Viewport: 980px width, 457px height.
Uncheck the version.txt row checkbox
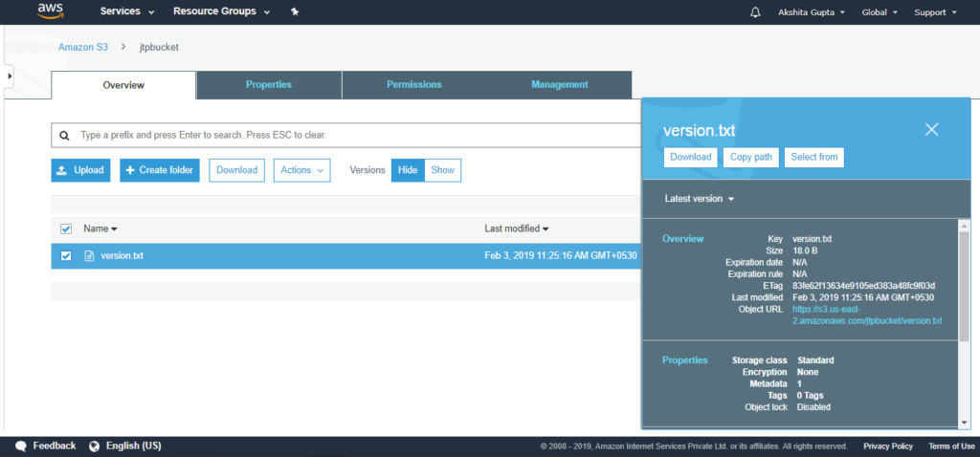click(x=66, y=255)
